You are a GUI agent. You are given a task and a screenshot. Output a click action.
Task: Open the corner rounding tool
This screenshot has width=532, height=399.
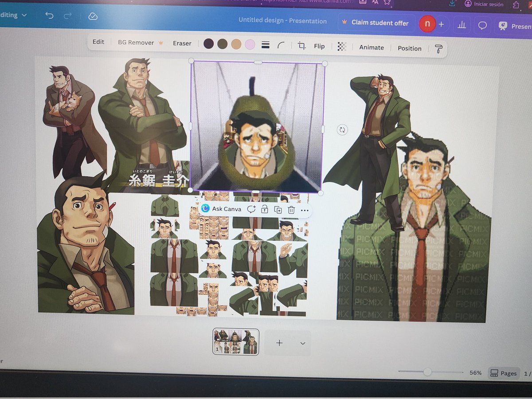point(281,45)
